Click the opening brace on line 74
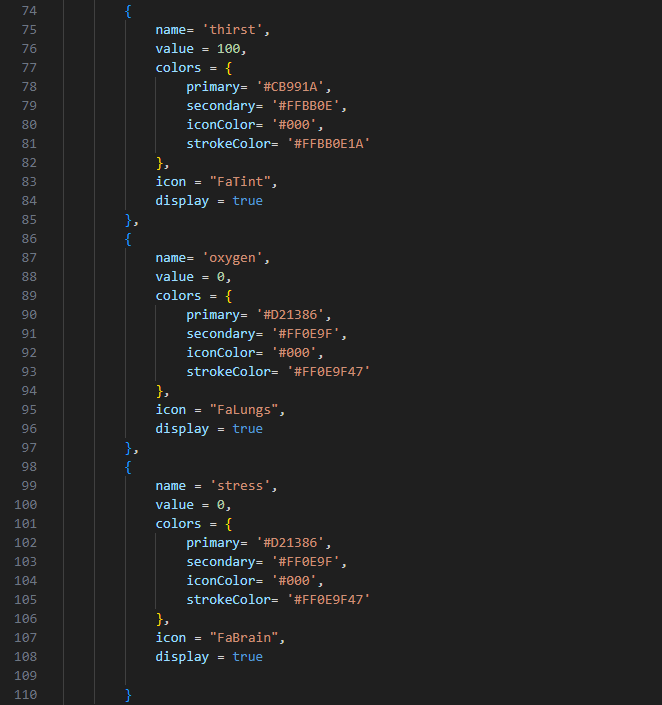 click(128, 11)
